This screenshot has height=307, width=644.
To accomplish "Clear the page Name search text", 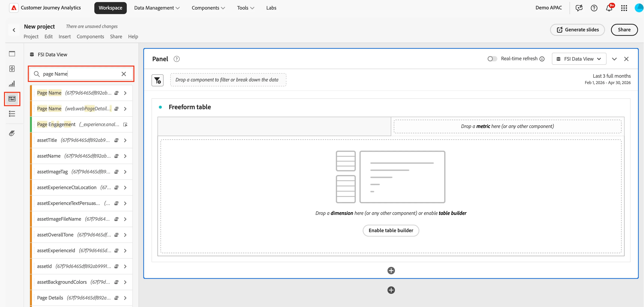I will pos(124,74).
